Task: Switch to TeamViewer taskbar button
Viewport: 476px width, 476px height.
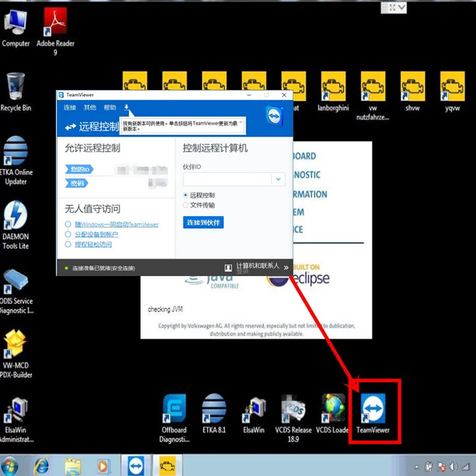Action: [136, 465]
